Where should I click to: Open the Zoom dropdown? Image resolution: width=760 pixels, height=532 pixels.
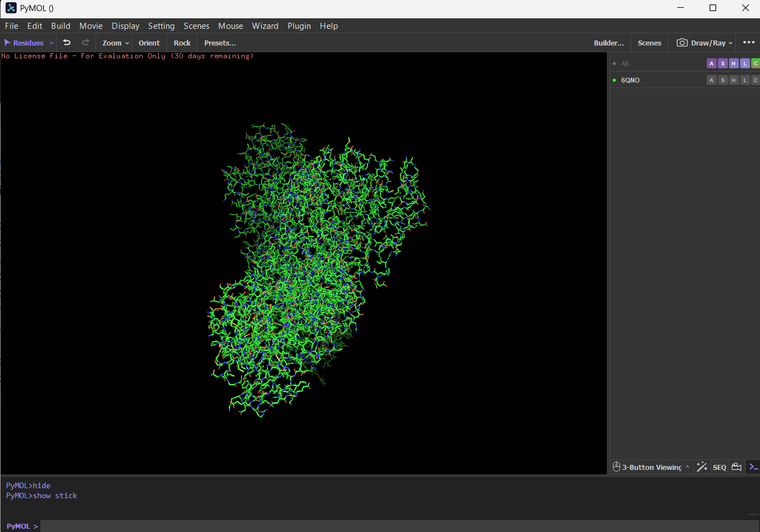(115, 43)
